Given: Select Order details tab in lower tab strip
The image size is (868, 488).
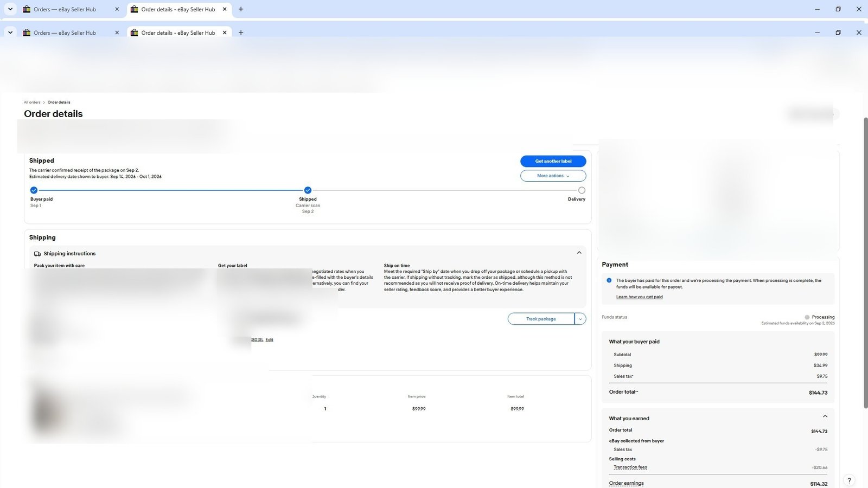Looking at the screenshot, I should pos(178,33).
